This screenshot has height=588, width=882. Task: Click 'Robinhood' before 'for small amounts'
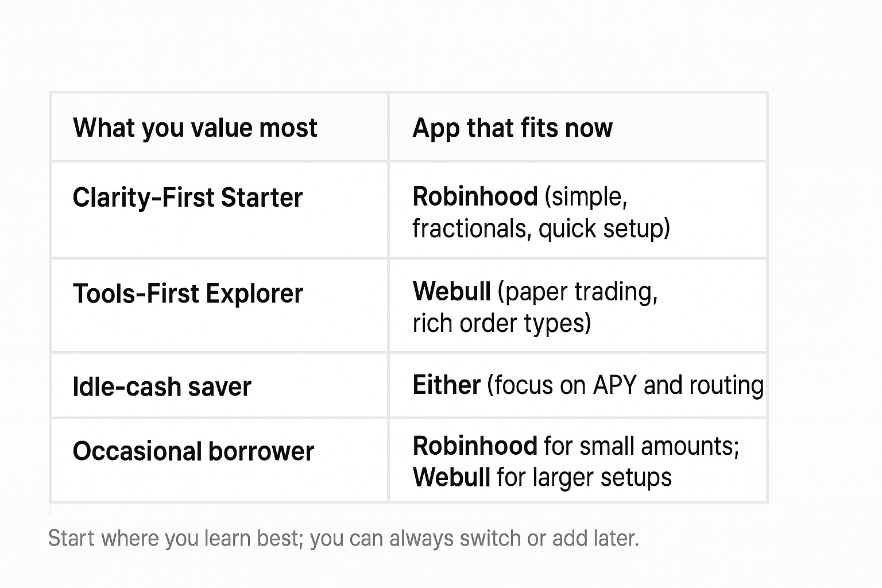click(x=475, y=446)
